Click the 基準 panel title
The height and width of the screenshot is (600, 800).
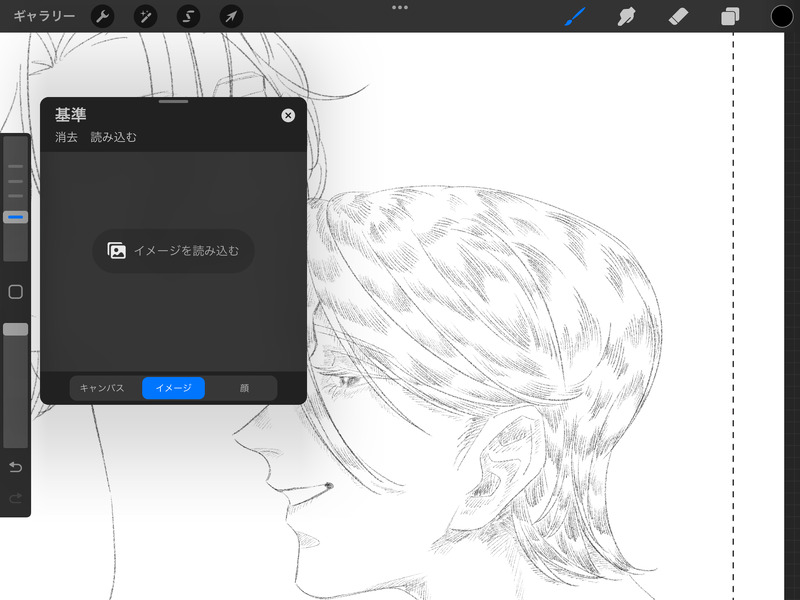[x=71, y=115]
